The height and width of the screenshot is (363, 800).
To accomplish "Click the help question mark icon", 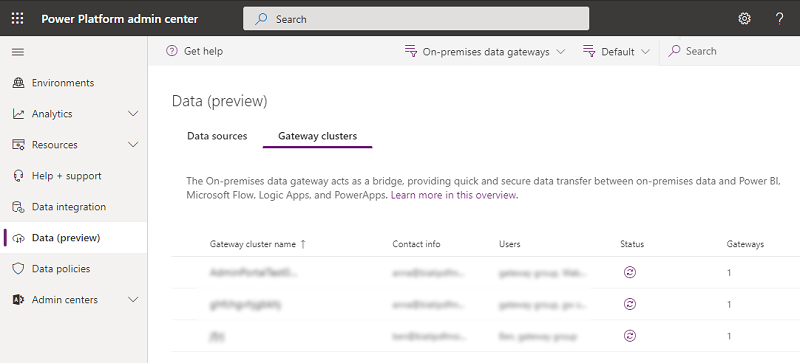I will coord(779,19).
